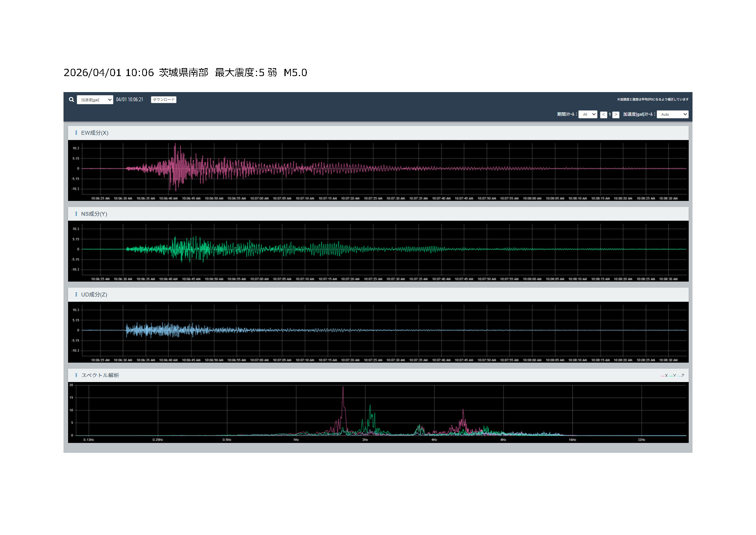Open EW成分(X) panel dots menu

point(76,133)
